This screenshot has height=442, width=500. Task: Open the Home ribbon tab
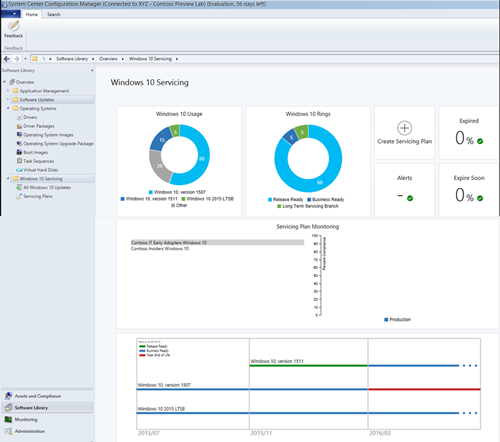click(32, 14)
